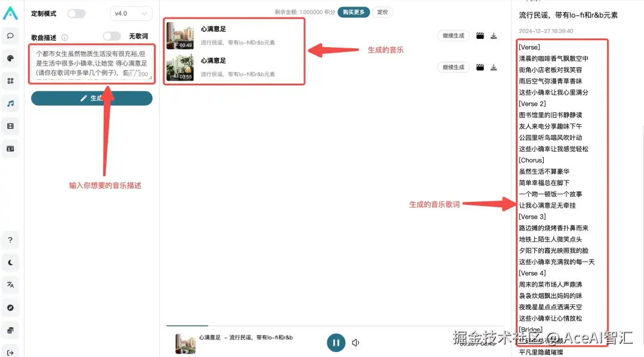The image size is (644, 357).
Task: Click the download icon for first song
Action: (493, 36)
